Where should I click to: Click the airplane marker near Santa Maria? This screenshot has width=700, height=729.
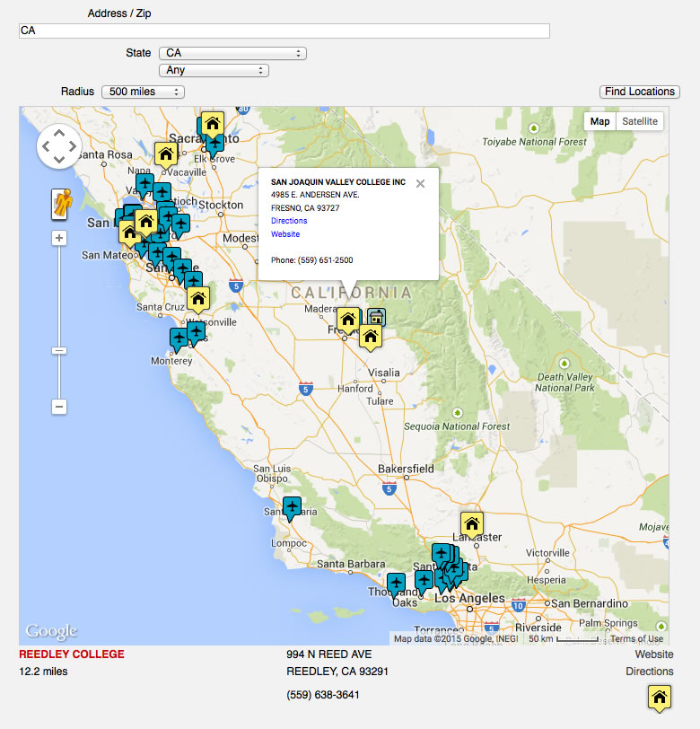[x=292, y=508]
